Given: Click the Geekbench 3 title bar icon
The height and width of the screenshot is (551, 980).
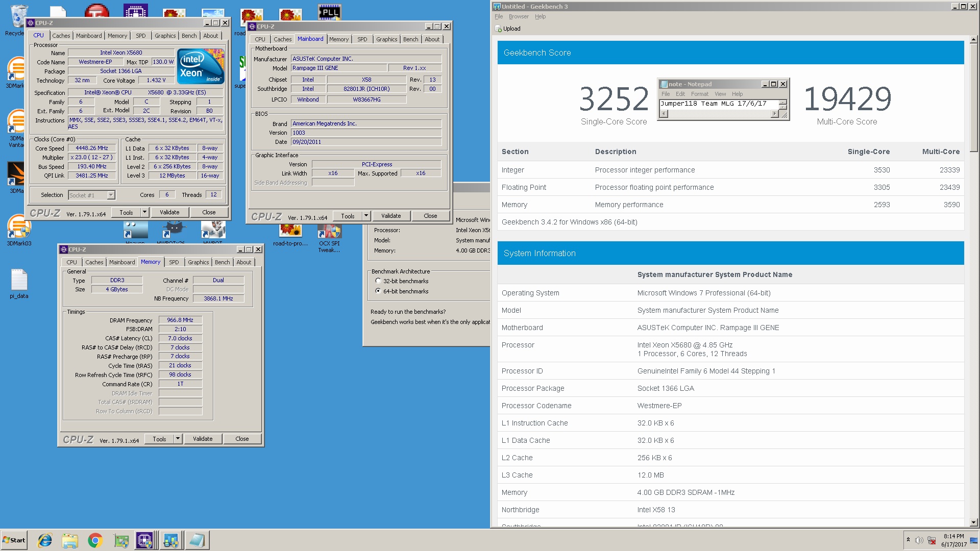Looking at the screenshot, I should 497,7.
